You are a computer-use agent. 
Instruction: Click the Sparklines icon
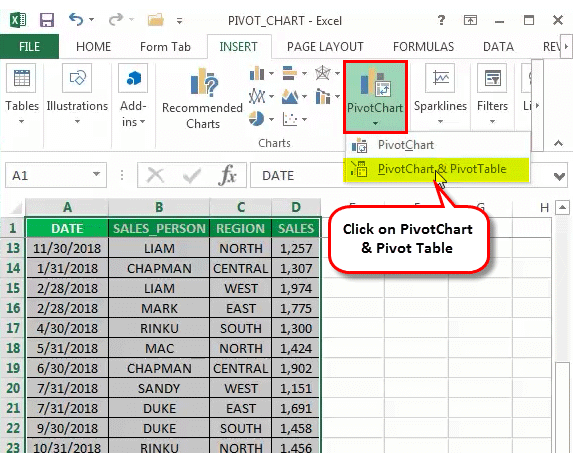tap(440, 78)
